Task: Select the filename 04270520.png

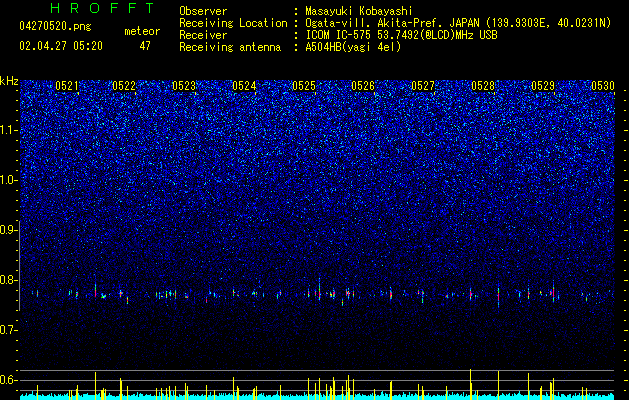Action: point(55,27)
